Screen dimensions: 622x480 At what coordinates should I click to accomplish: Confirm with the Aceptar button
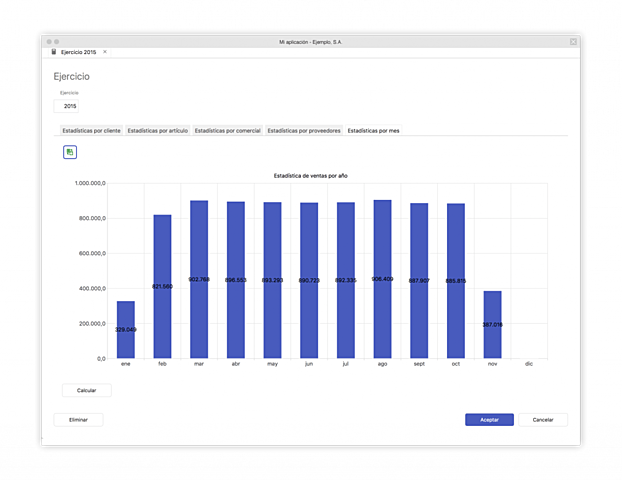[x=489, y=420]
